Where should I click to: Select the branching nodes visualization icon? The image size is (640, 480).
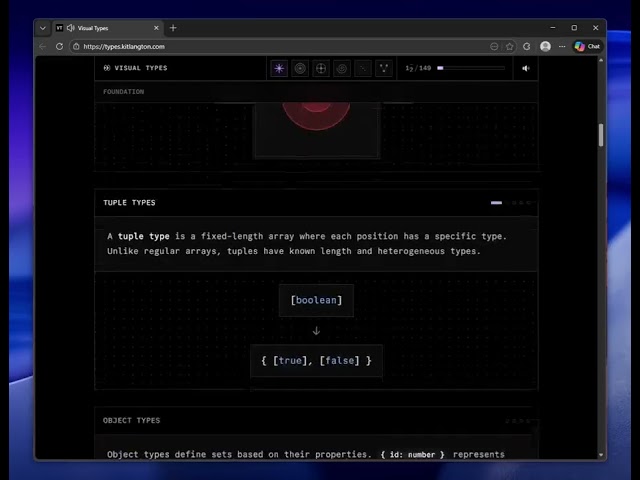click(384, 69)
